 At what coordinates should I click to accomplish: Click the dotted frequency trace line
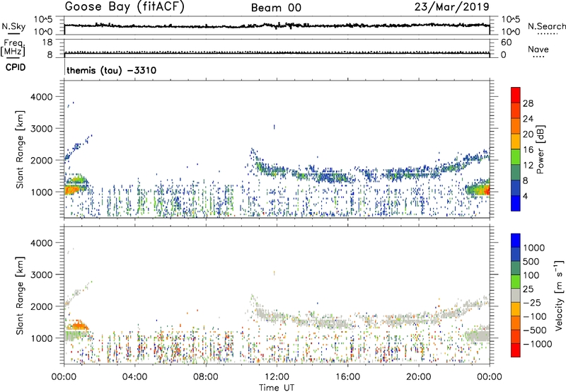pyautogui.click(x=277, y=52)
